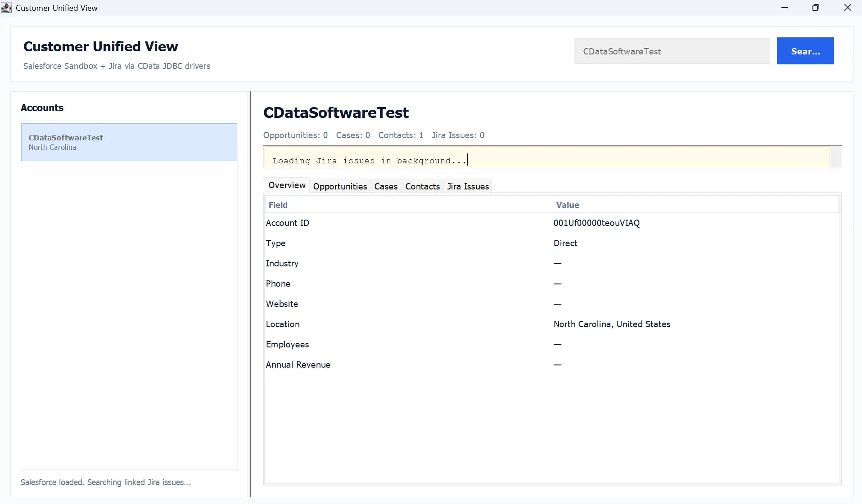Select the Location row label

[283, 324]
